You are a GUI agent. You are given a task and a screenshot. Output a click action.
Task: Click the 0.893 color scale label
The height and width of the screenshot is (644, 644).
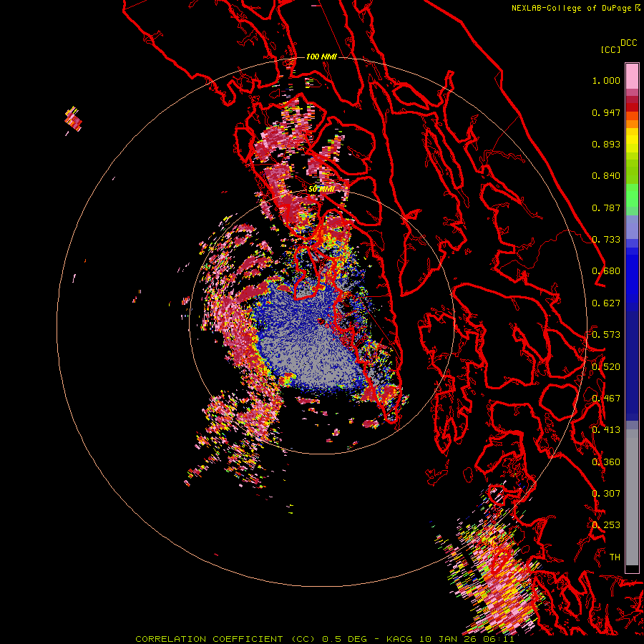tap(606, 144)
